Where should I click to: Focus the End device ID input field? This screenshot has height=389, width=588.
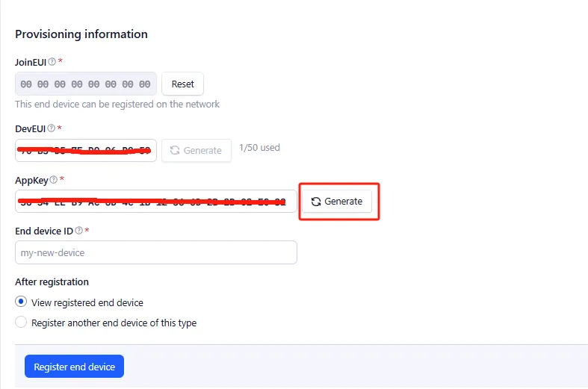155,252
